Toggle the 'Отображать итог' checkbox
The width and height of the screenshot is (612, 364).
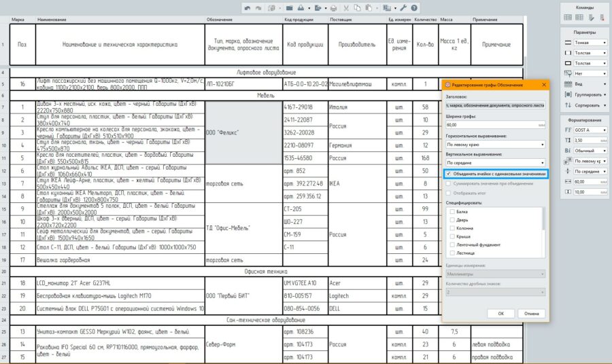(449, 193)
